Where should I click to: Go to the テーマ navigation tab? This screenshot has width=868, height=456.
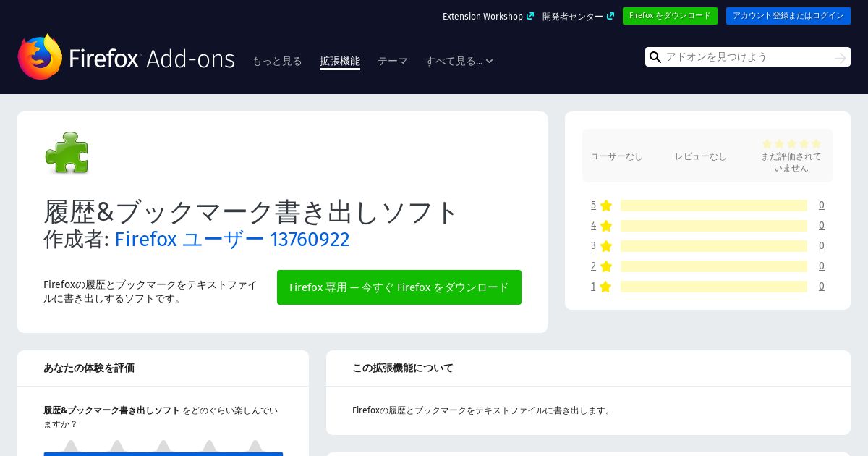point(393,62)
